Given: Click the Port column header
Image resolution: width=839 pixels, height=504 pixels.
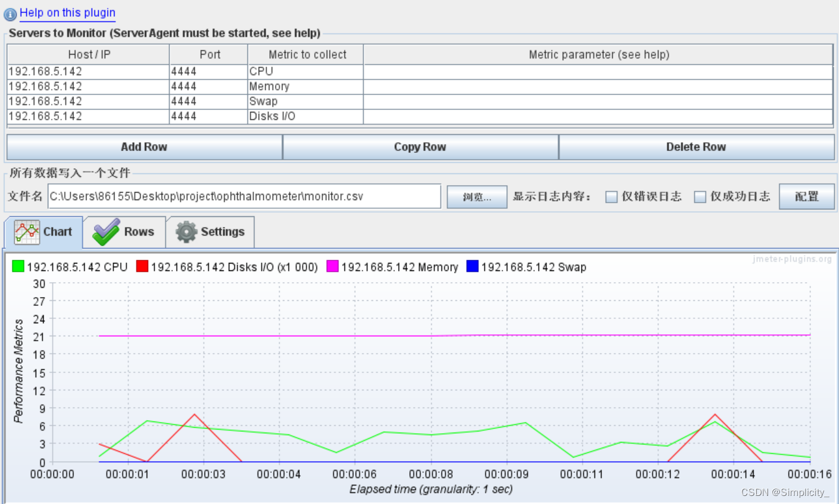Looking at the screenshot, I should point(209,55).
